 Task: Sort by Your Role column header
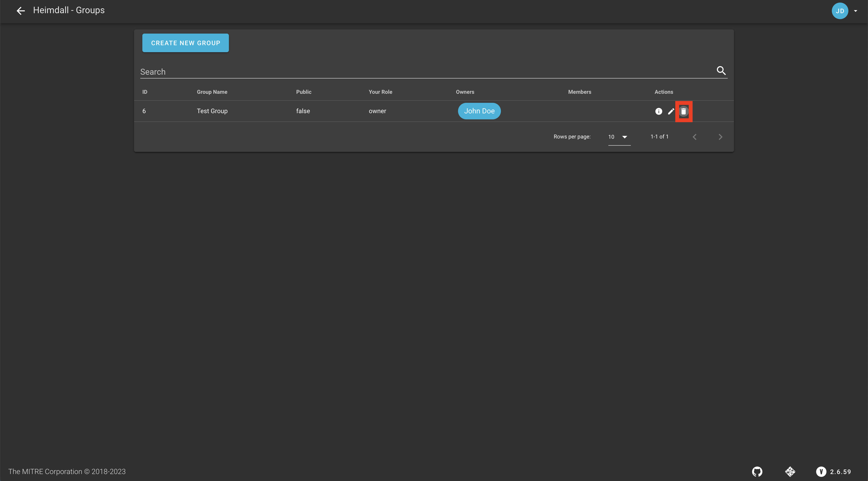pos(381,92)
